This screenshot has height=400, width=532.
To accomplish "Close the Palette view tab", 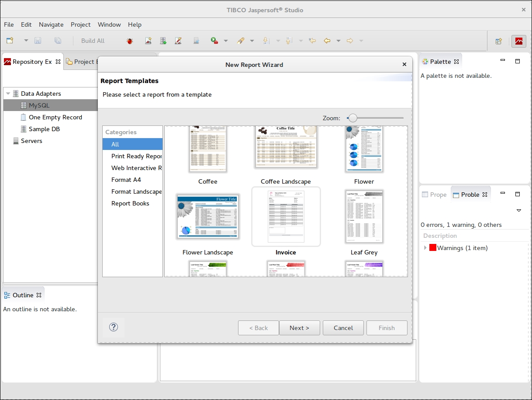I will [x=456, y=62].
